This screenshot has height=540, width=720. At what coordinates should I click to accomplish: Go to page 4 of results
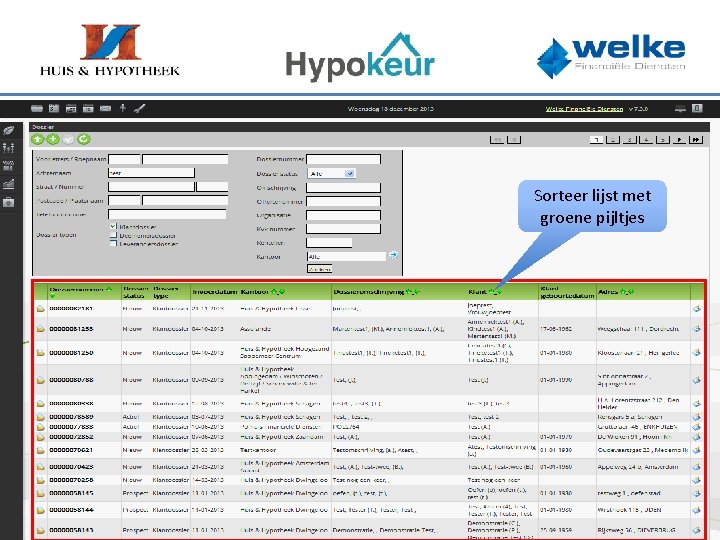point(646,140)
